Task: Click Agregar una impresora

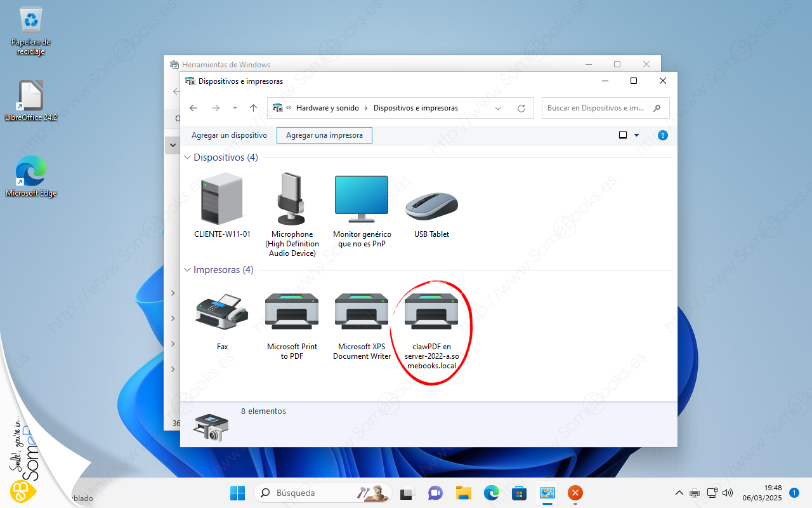Action: pos(324,135)
